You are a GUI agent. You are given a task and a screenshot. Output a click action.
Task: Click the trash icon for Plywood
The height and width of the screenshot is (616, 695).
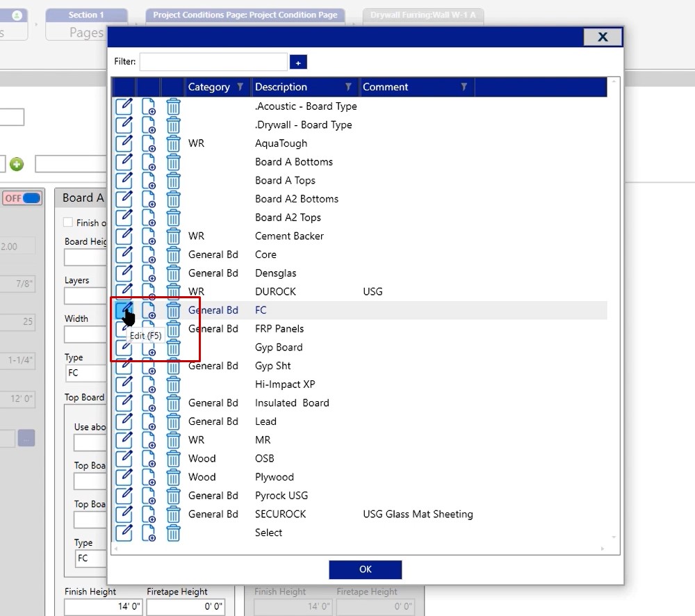[x=173, y=477]
